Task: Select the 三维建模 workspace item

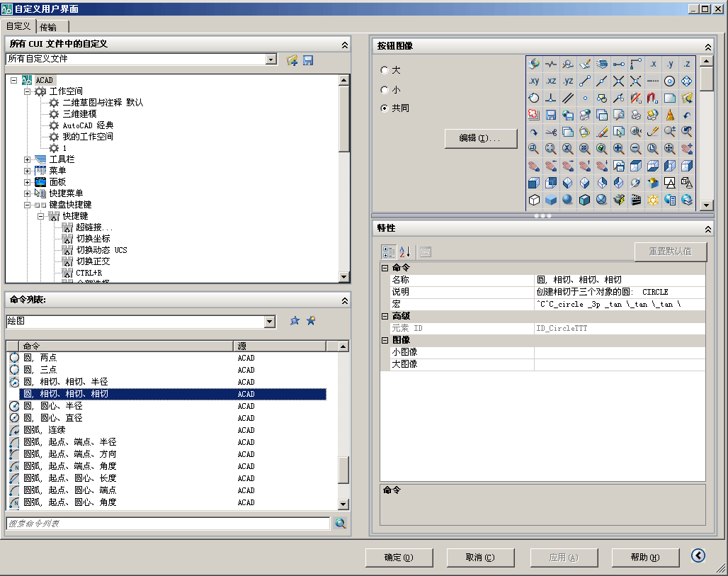Action: pos(79,114)
